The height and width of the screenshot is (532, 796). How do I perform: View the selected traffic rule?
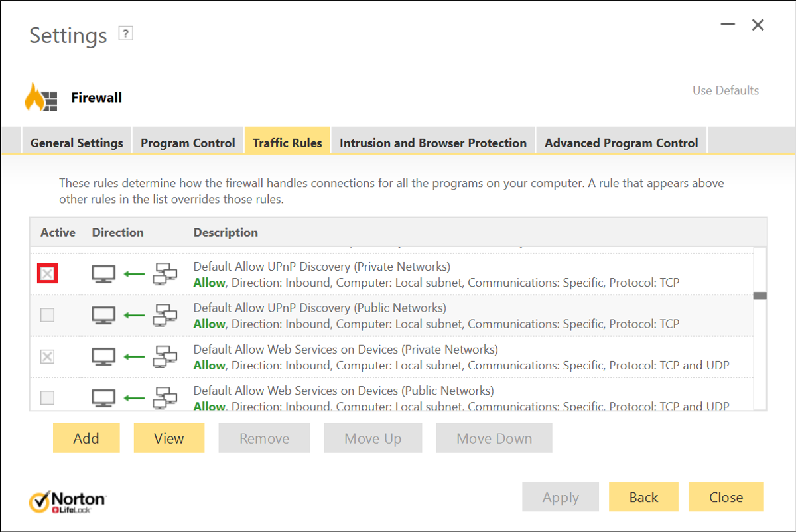[x=169, y=438]
